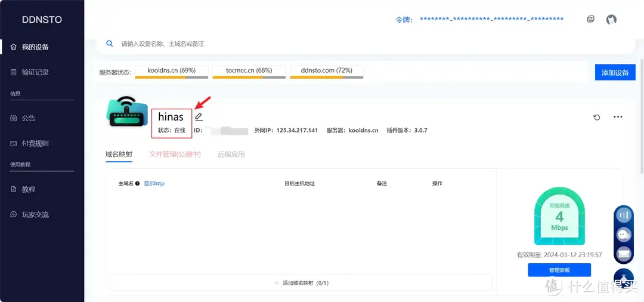The image size is (644, 302).
Task: Open 验证记录 in sidebar
Action: point(35,72)
